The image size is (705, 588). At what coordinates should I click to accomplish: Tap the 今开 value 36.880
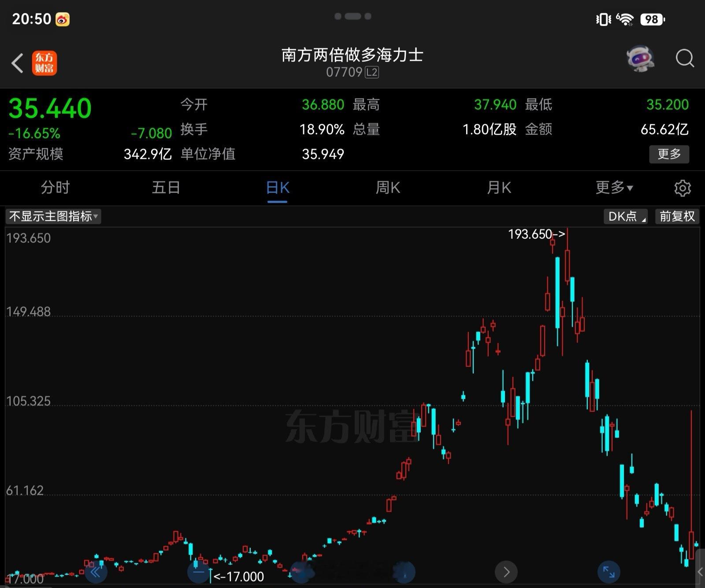323,105
